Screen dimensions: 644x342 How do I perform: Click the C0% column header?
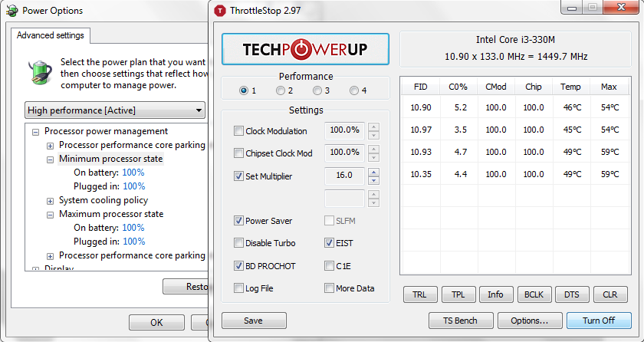(x=458, y=87)
